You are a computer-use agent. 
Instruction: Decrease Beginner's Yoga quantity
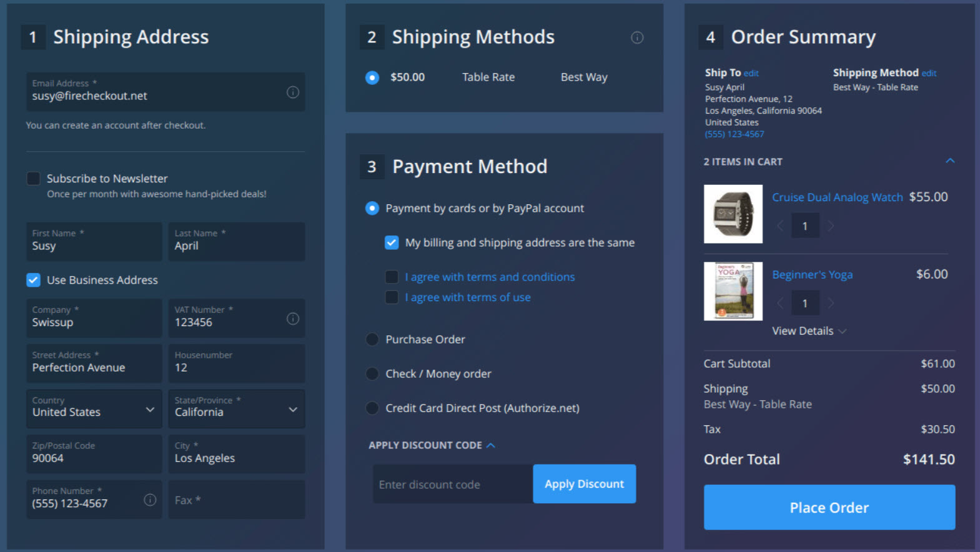click(x=780, y=303)
